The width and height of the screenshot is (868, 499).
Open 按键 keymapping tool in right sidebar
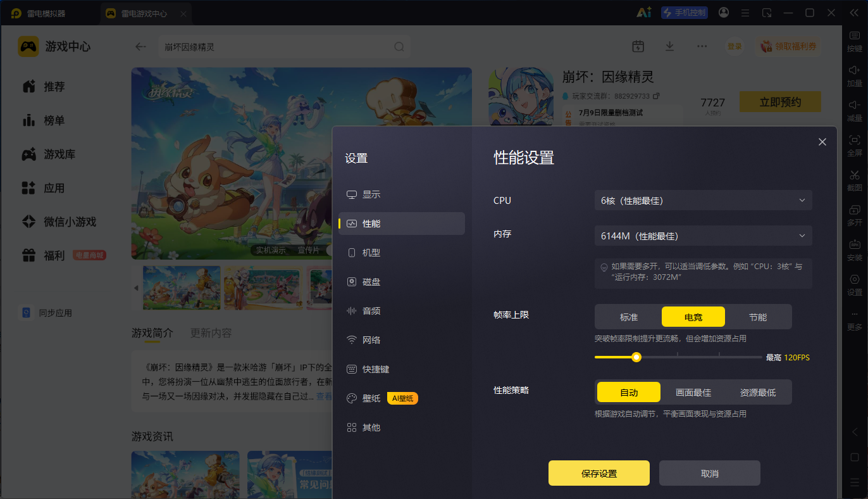[855, 35]
